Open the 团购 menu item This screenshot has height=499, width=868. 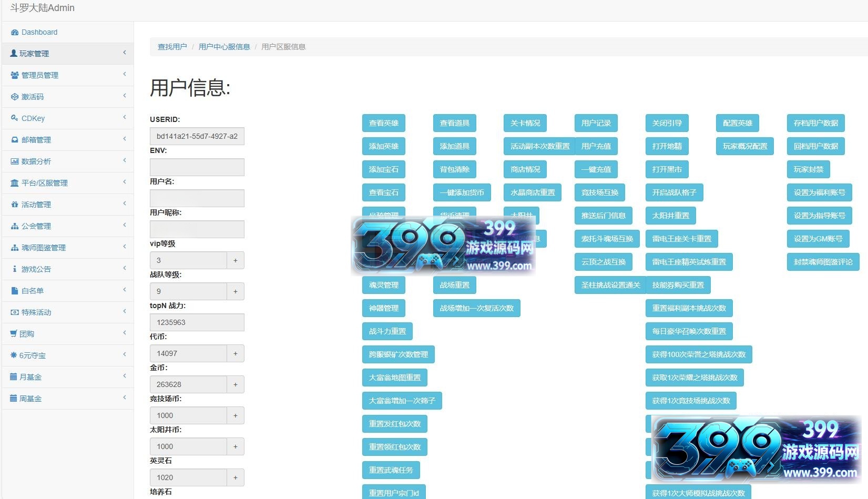click(68, 334)
